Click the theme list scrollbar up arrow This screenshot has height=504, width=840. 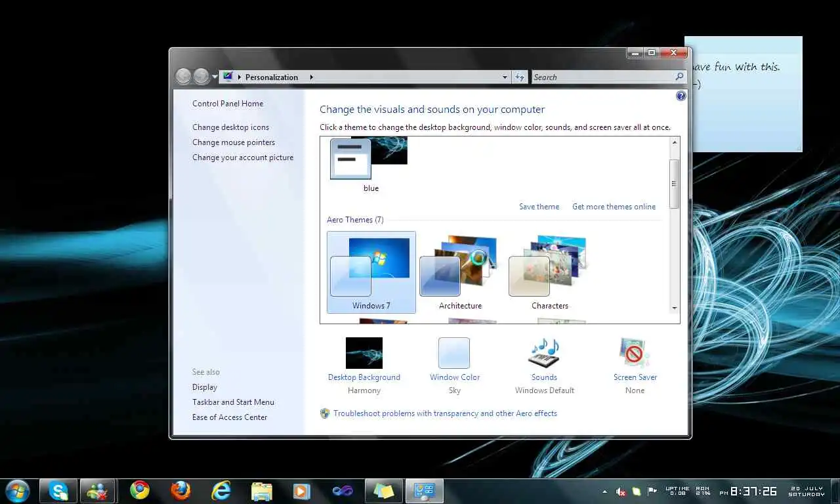point(674,143)
